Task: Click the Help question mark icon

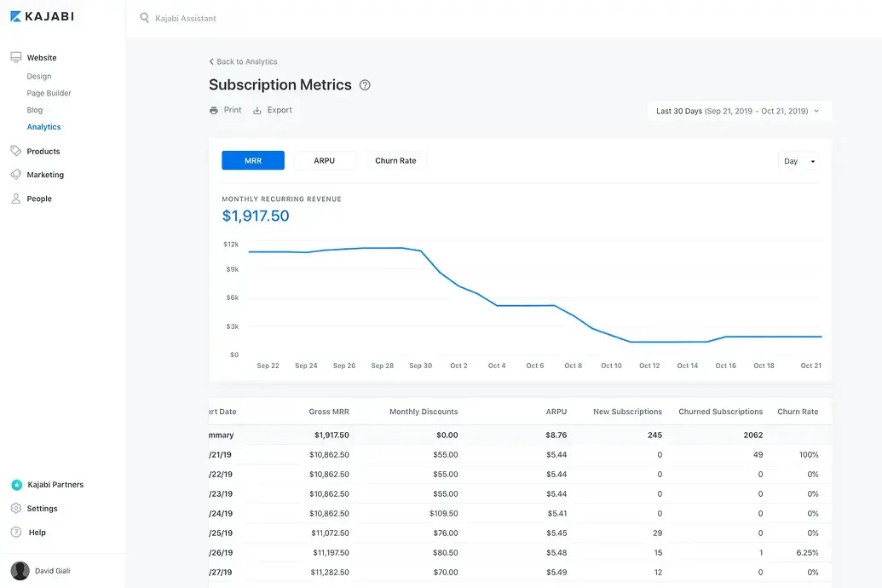Action: click(x=16, y=533)
